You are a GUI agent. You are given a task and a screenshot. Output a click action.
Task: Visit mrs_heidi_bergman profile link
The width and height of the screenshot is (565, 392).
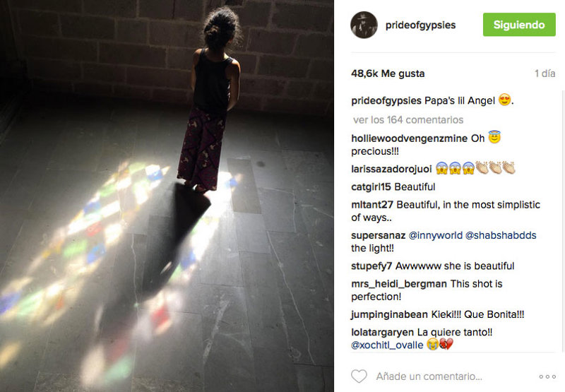[x=399, y=284]
